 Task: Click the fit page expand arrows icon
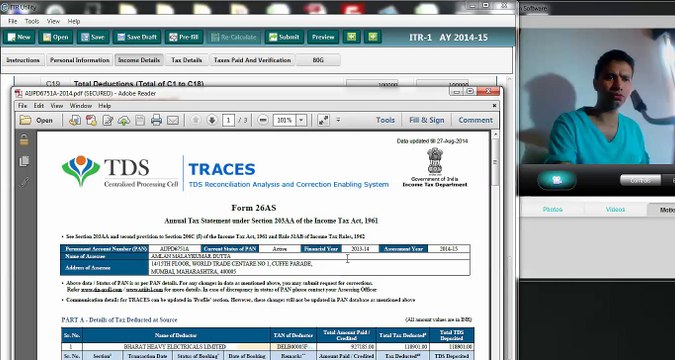pos(323,120)
